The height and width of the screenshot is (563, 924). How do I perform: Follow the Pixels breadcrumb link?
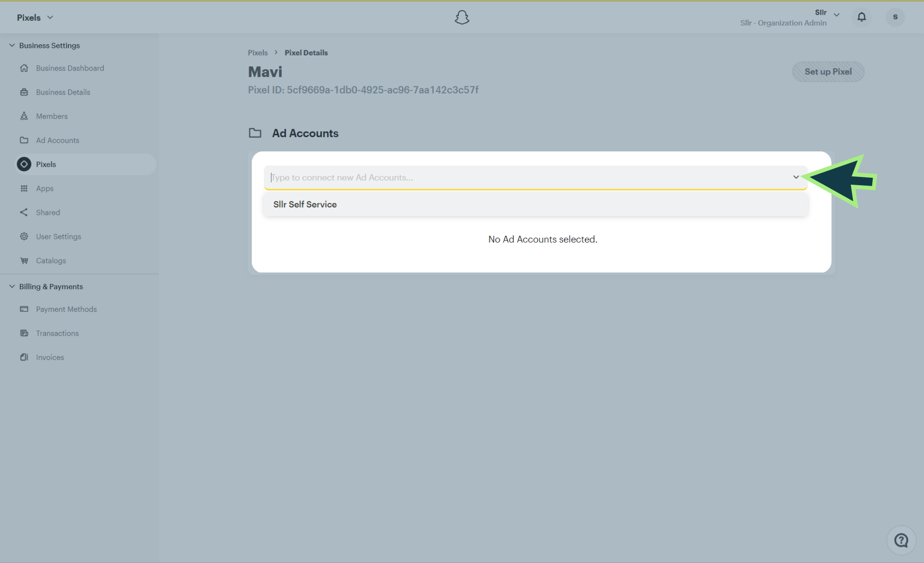pos(257,53)
